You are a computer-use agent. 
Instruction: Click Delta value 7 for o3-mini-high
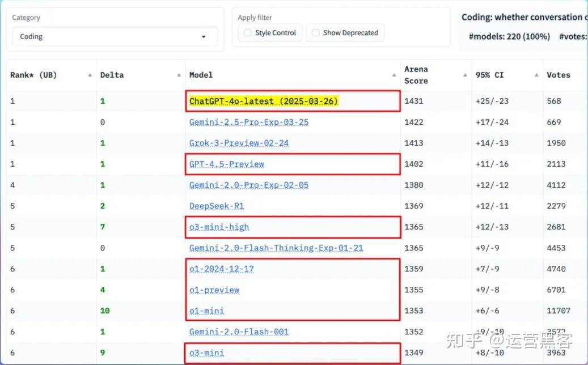103,227
